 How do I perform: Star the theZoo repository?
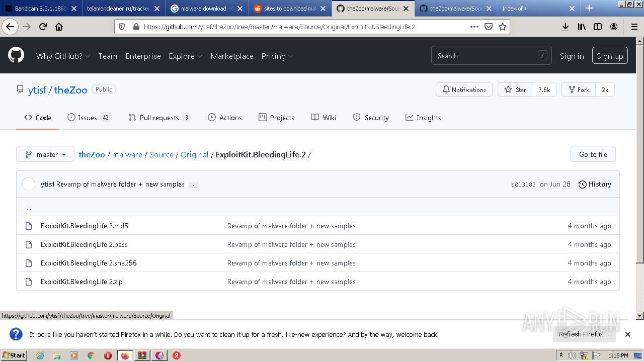click(515, 89)
